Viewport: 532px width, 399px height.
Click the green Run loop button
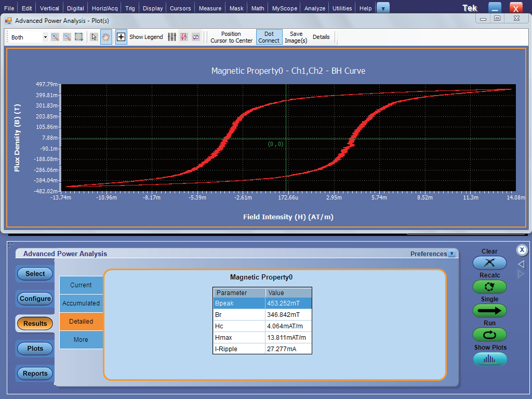click(x=489, y=335)
